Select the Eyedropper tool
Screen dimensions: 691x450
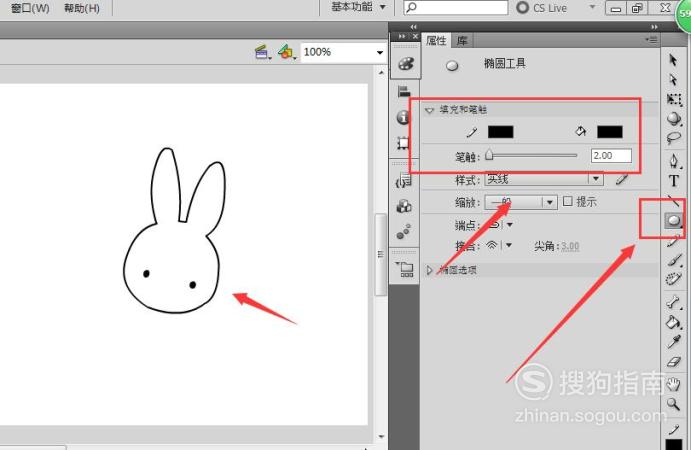tap(674, 342)
